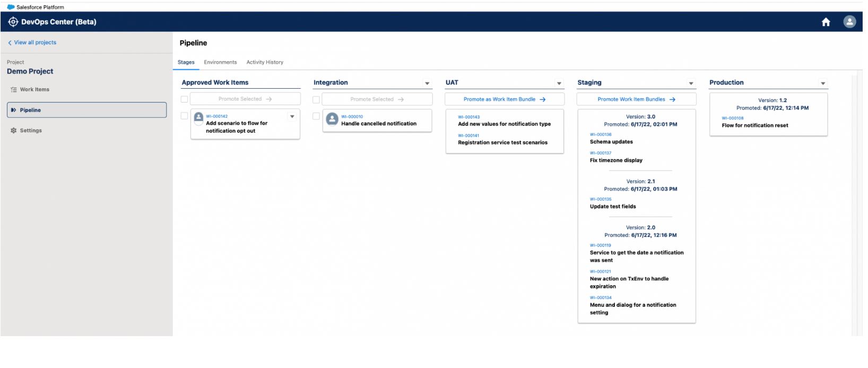Select Pipeline in the sidebar
Screen dimensions: 868x368
tap(86, 110)
